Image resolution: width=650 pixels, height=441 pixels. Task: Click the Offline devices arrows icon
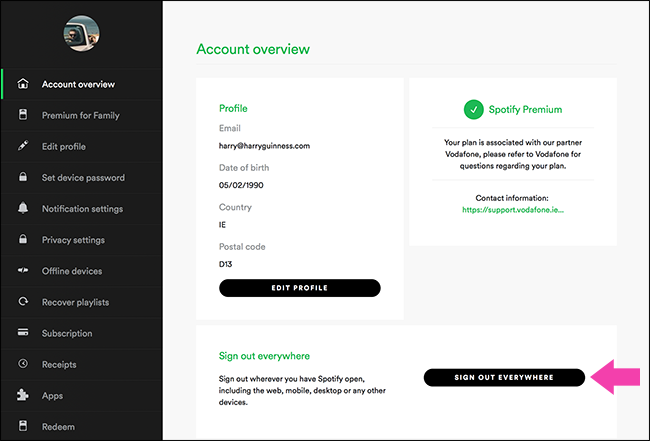[x=23, y=270]
